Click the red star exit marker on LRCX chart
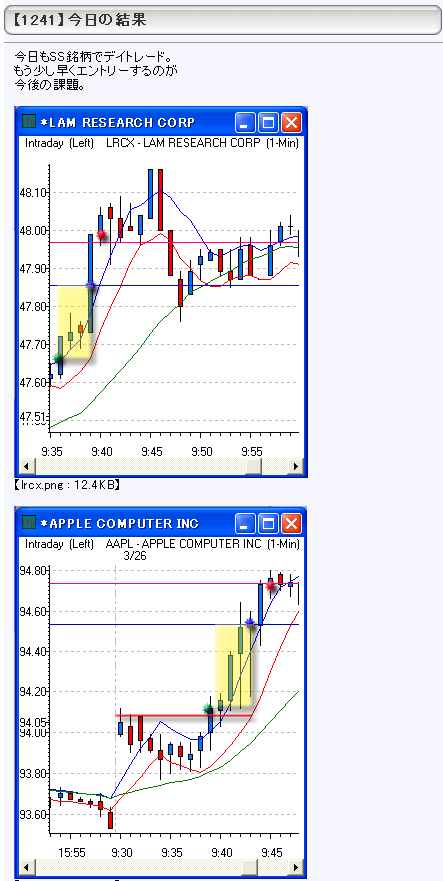443x881 pixels. click(101, 234)
